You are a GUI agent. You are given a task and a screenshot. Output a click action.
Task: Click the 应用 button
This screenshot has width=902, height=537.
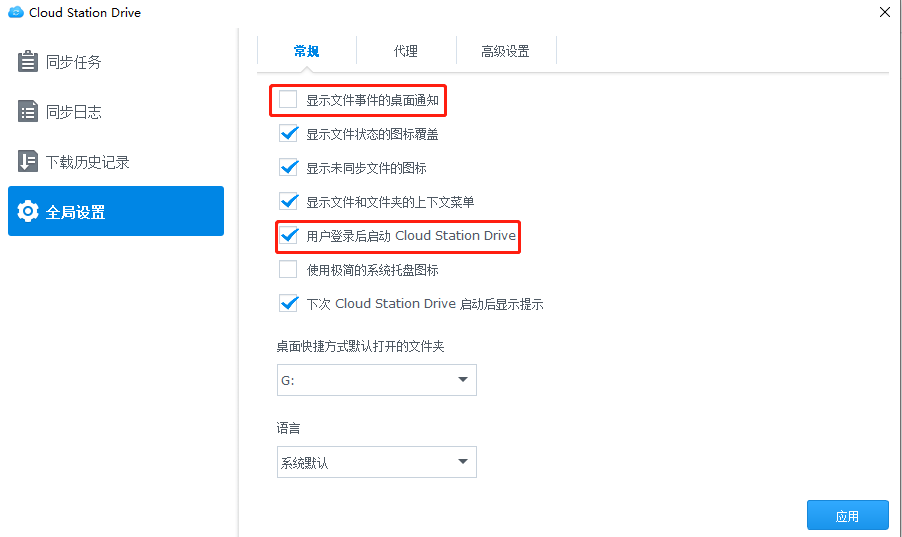click(x=847, y=516)
